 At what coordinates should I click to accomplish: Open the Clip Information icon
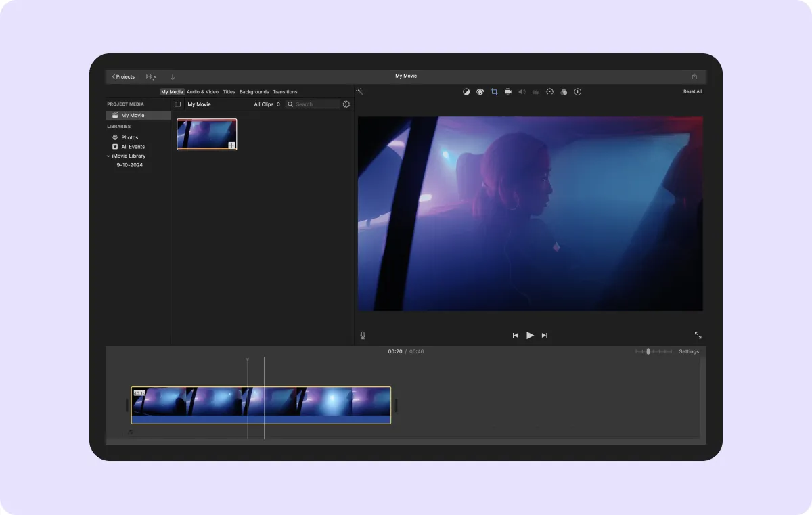pyautogui.click(x=578, y=91)
